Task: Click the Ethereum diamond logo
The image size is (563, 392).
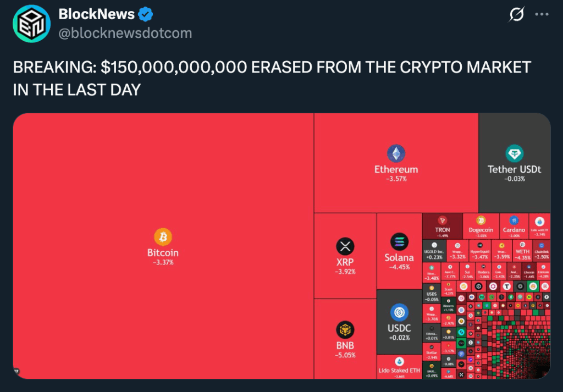Action: coord(396,153)
